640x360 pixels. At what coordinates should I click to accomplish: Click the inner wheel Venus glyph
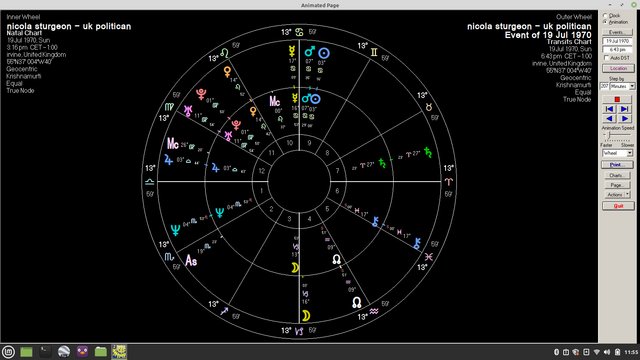click(253, 111)
